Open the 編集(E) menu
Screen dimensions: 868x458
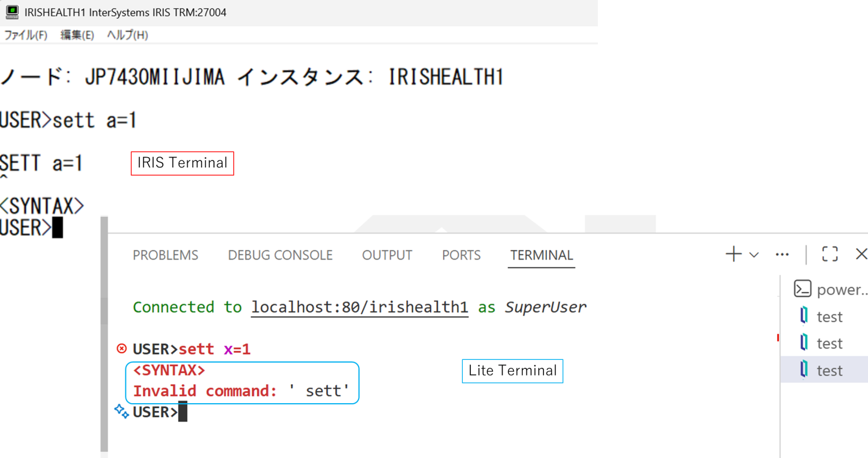click(x=77, y=35)
